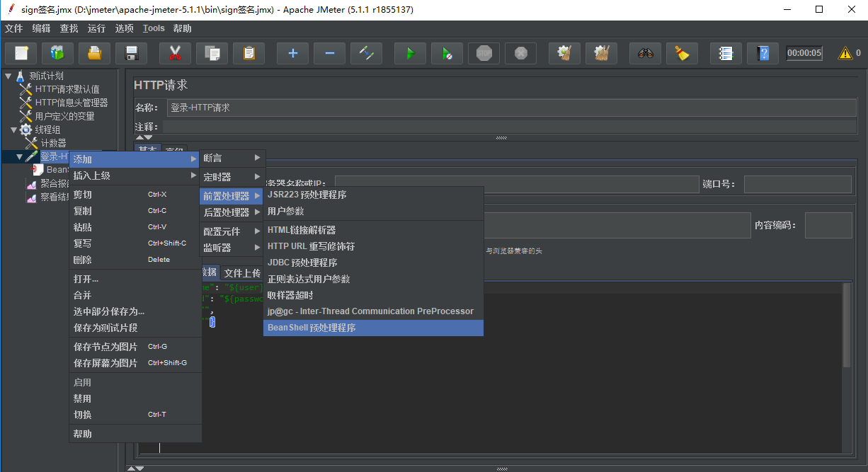This screenshot has height=472, width=868.
Task: Choose 保存节点为图片 in the context menu
Action: pyautogui.click(x=135, y=347)
